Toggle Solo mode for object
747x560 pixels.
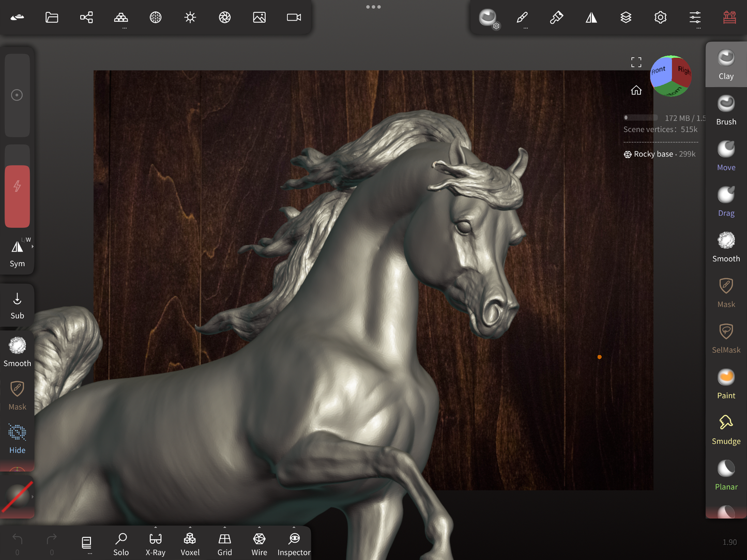pos(121,544)
